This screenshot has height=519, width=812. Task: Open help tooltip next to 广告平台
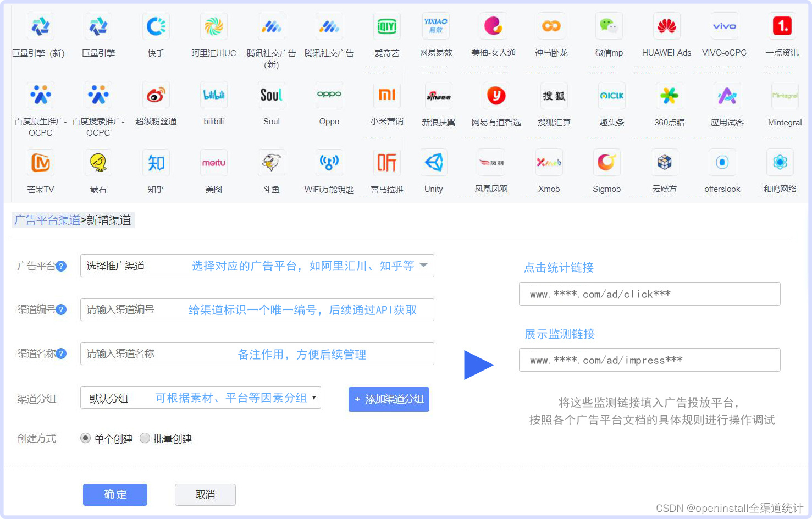62,266
